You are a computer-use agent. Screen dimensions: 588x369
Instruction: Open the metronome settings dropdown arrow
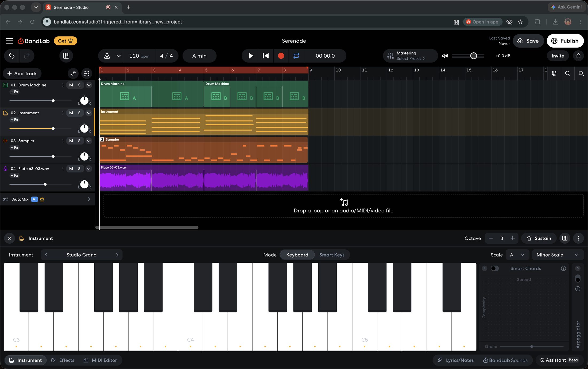[x=118, y=56]
